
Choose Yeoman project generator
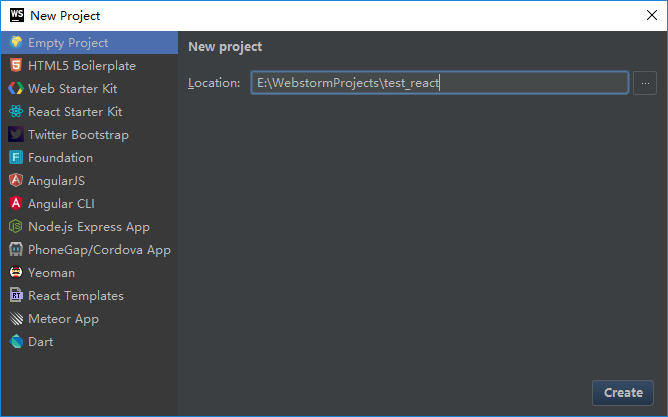point(89,273)
